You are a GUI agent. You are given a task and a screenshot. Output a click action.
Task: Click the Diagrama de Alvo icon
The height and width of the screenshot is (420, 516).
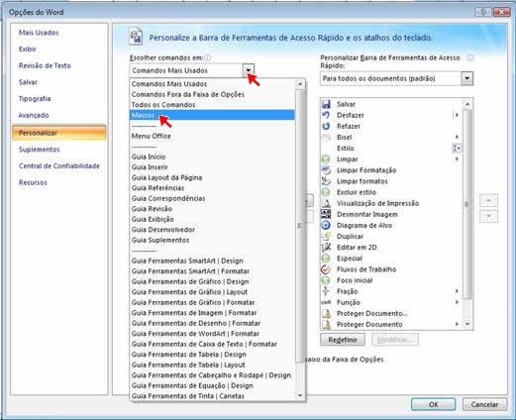tap(326, 225)
